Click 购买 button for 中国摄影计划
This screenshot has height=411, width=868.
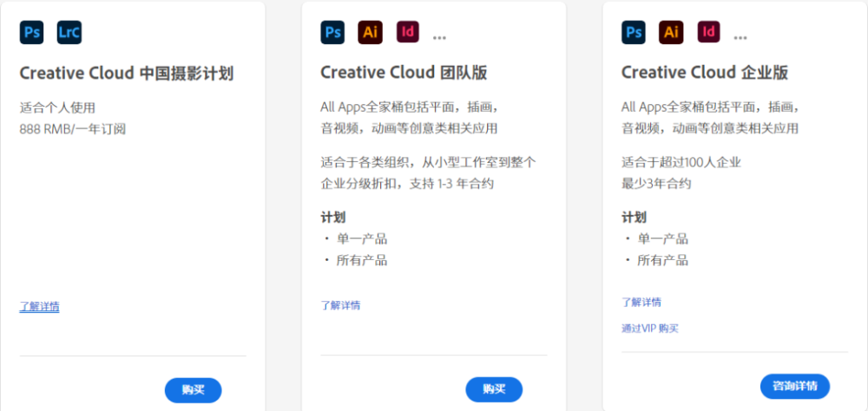click(x=194, y=390)
